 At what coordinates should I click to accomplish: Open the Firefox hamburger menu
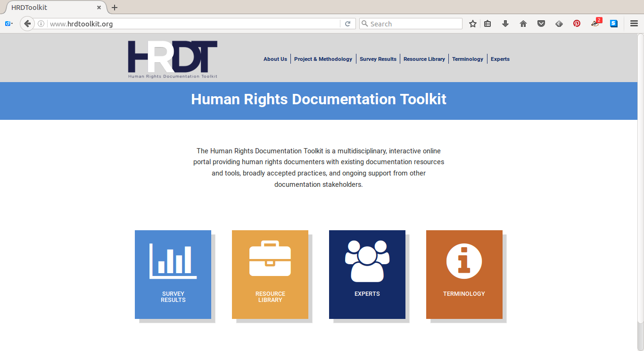coord(634,24)
